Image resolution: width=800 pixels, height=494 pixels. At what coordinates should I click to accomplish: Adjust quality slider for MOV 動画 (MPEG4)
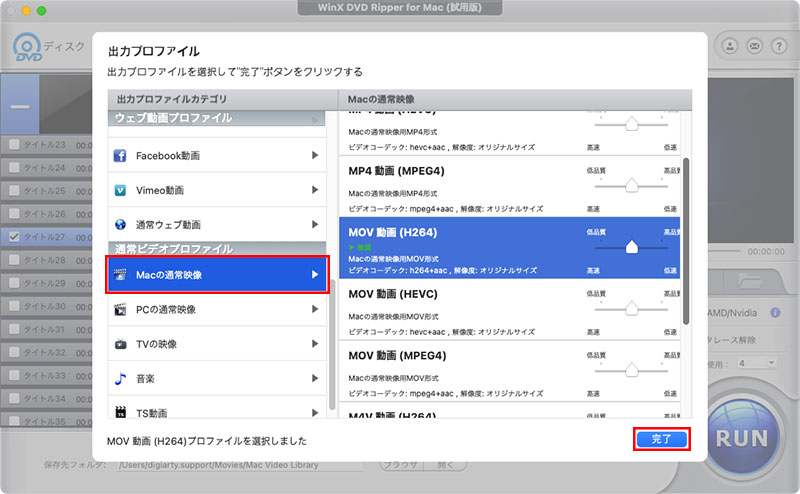[x=632, y=370]
